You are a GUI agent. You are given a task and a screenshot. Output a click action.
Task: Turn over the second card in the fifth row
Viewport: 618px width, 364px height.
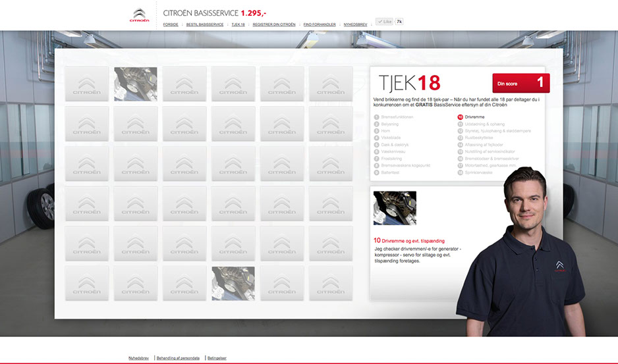(x=136, y=244)
